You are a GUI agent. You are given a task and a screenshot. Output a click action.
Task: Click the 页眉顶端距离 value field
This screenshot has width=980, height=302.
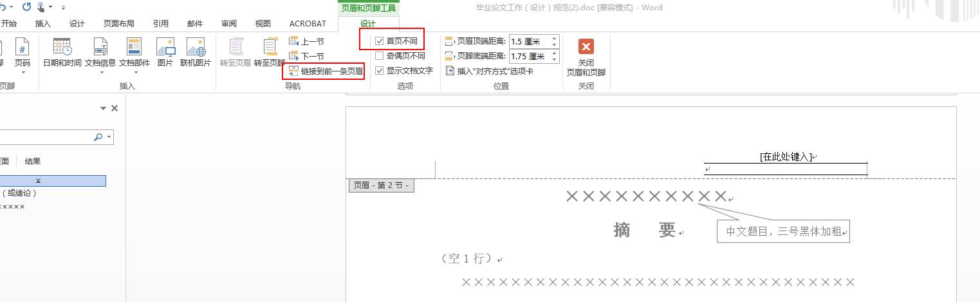tap(530, 41)
